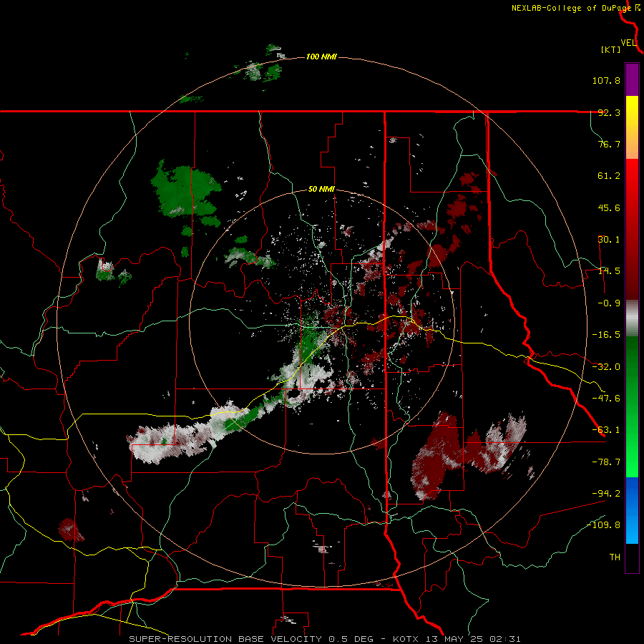The width and height of the screenshot is (644, 644).
Task: Click the KOTX station ID in the caption
Action: [x=406, y=639]
